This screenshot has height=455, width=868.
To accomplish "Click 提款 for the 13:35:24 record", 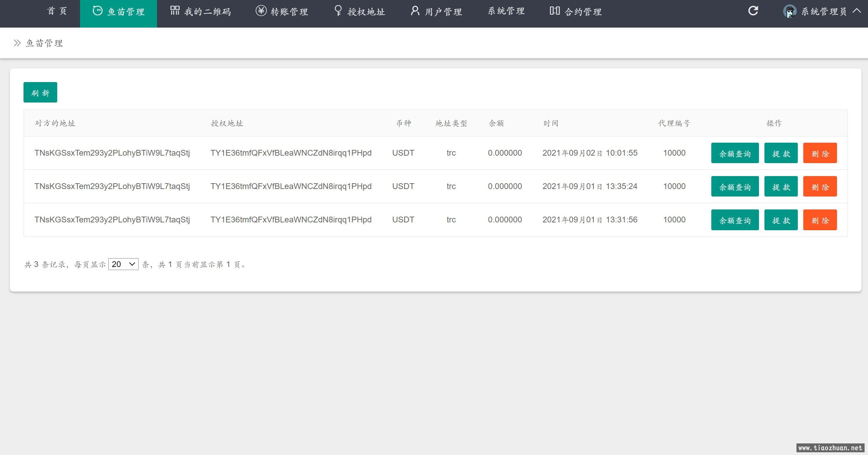I will (781, 187).
